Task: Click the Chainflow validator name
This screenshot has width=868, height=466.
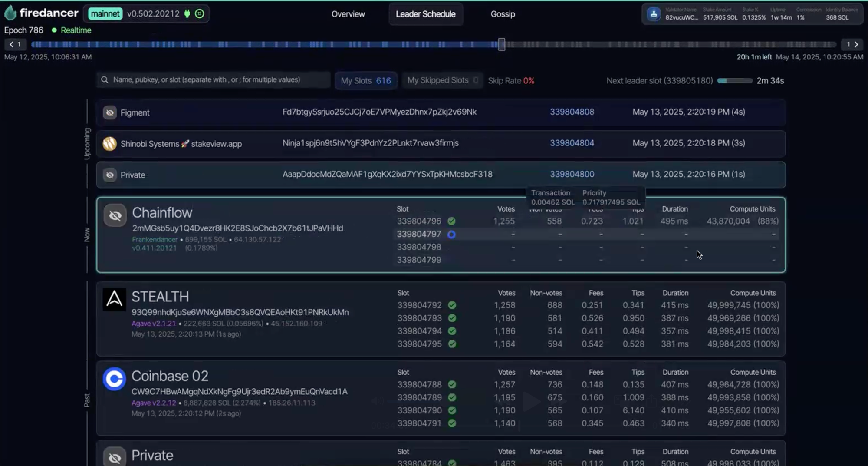Action: coord(162,213)
